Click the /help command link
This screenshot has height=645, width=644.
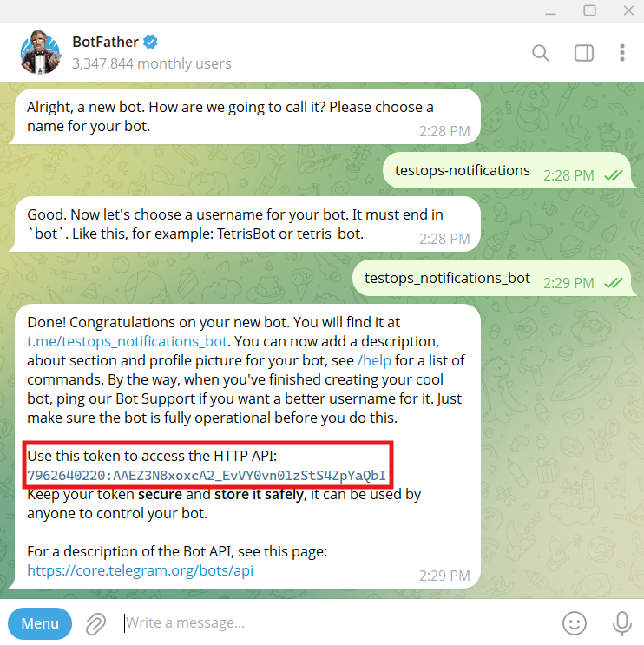[374, 360]
